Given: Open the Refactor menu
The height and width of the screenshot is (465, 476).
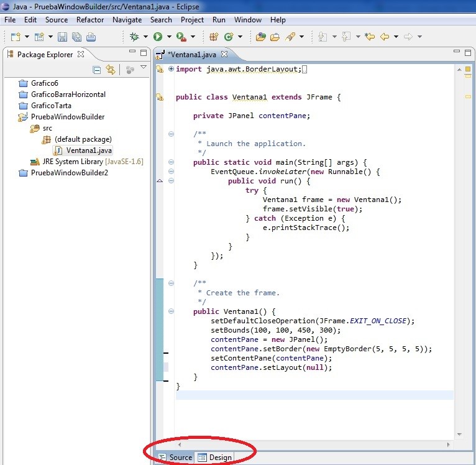Looking at the screenshot, I should 90,20.
